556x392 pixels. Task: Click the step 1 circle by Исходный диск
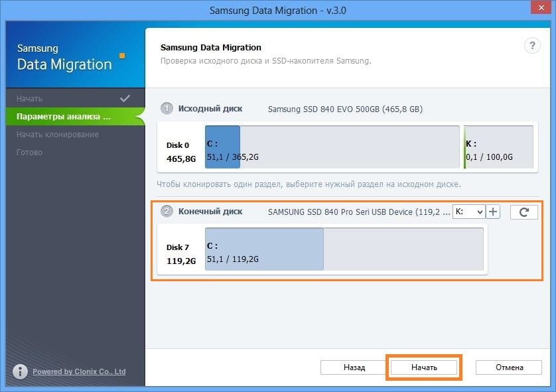point(167,109)
